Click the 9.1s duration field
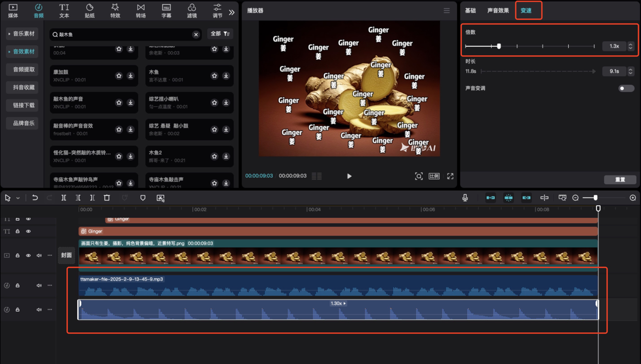Viewport: 641px width, 364px height. point(614,71)
